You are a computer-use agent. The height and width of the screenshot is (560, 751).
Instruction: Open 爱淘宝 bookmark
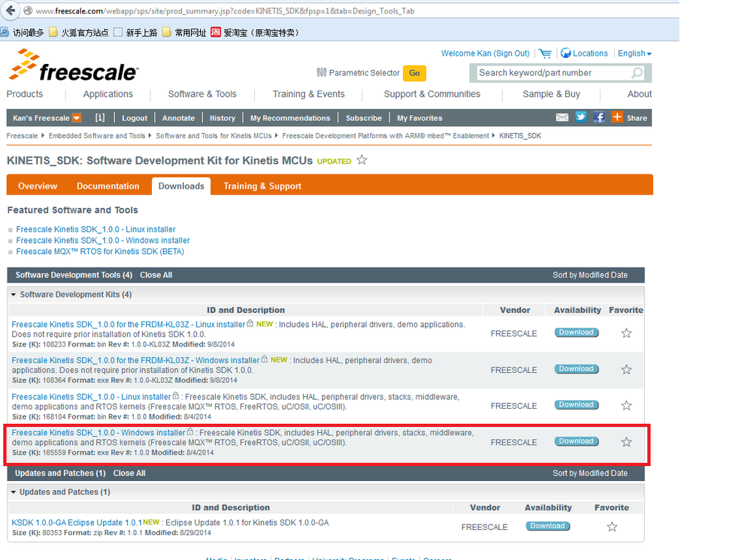click(255, 32)
